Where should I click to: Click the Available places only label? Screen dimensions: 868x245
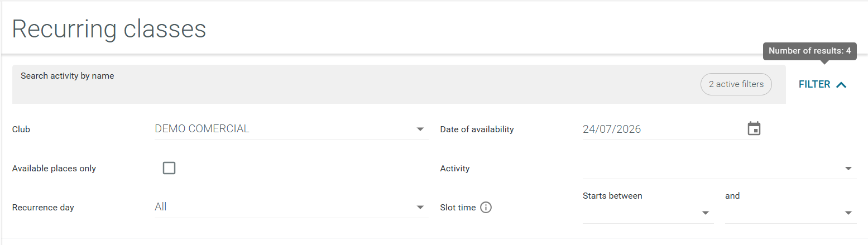pos(54,169)
